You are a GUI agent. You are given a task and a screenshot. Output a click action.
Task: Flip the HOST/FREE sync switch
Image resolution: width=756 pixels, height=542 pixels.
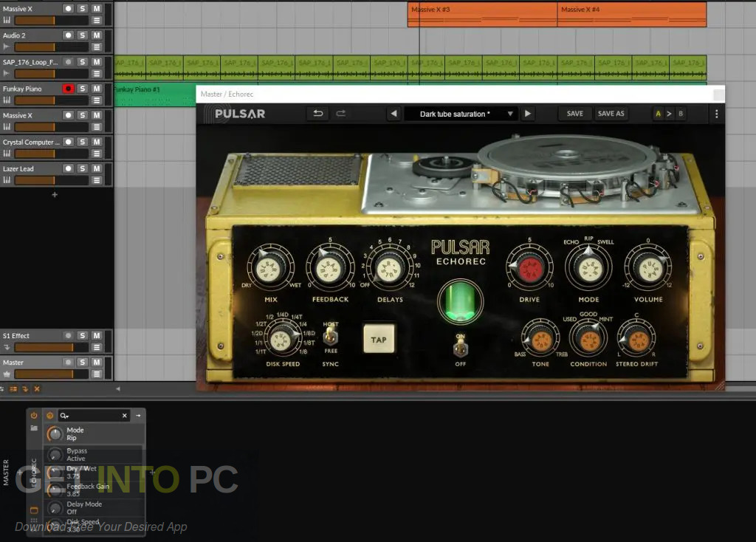[x=330, y=336]
